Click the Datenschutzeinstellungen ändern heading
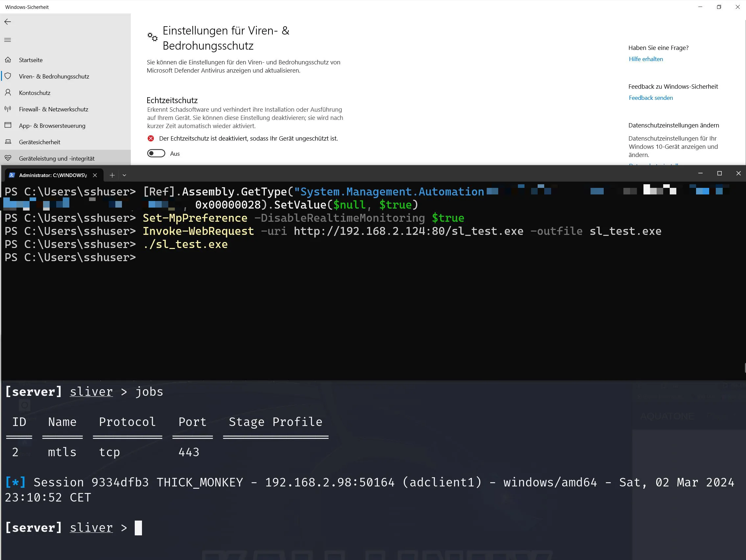This screenshot has height=560, width=746. point(673,125)
